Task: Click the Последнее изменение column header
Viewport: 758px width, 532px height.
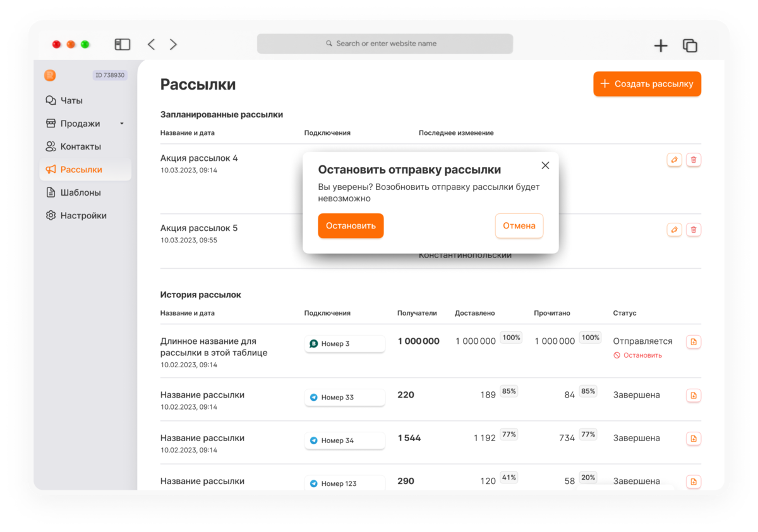Action: (456, 133)
